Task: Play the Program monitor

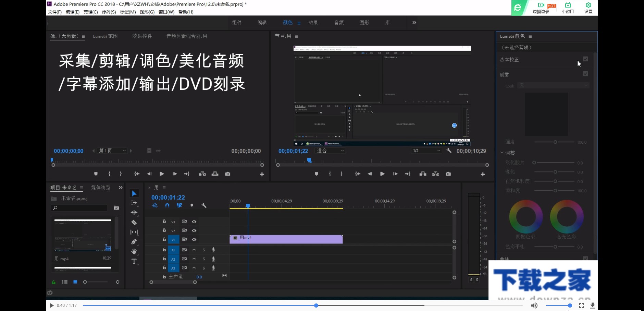Action: [x=382, y=174]
